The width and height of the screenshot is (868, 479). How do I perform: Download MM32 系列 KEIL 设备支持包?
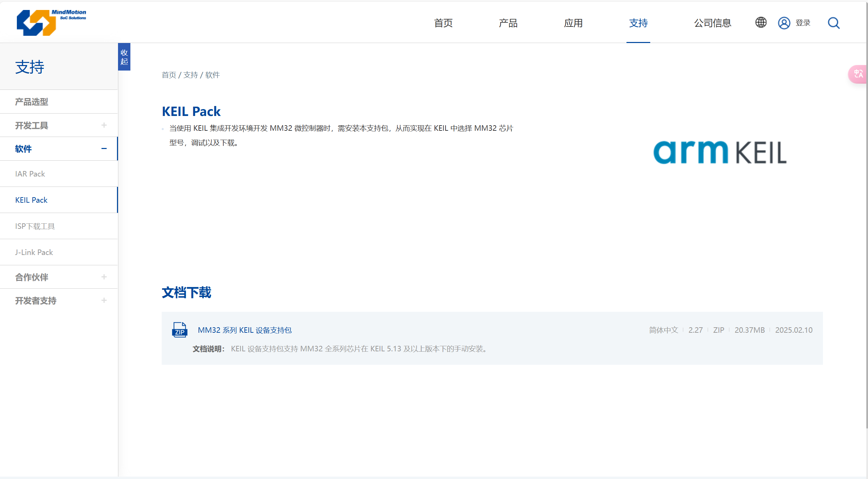pyautogui.click(x=245, y=330)
